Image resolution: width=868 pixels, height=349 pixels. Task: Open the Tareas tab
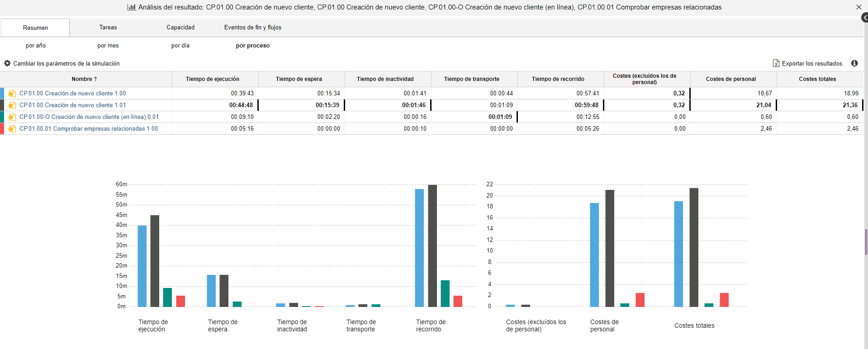pos(108,28)
